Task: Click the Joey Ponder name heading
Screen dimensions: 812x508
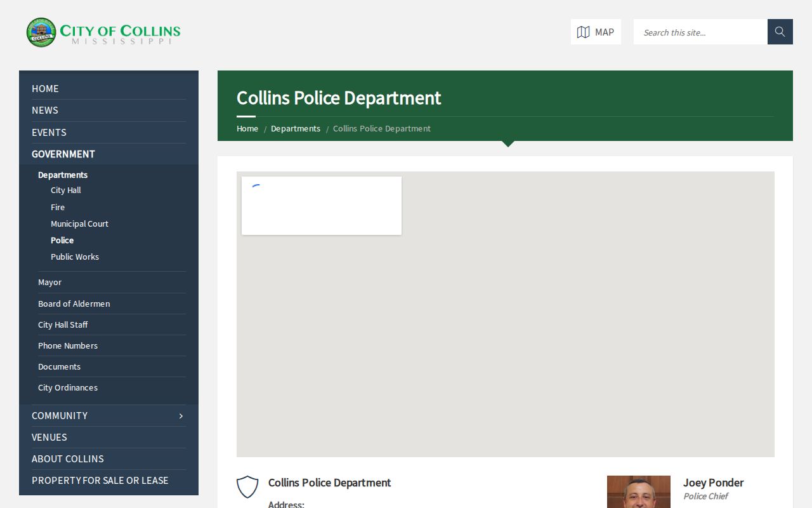Action: point(714,483)
